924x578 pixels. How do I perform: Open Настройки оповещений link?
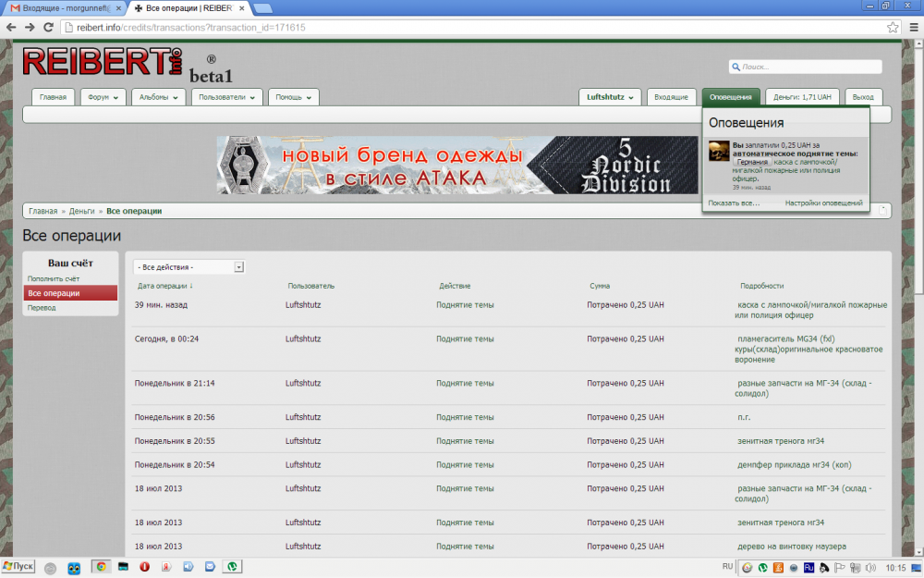click(x=824, y=203)
